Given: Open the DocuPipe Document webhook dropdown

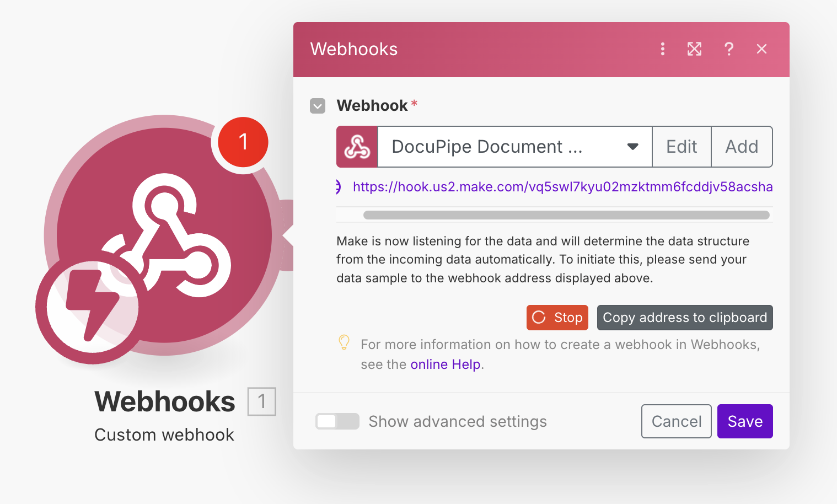Looking at the screenshot, I should point(515,147).
